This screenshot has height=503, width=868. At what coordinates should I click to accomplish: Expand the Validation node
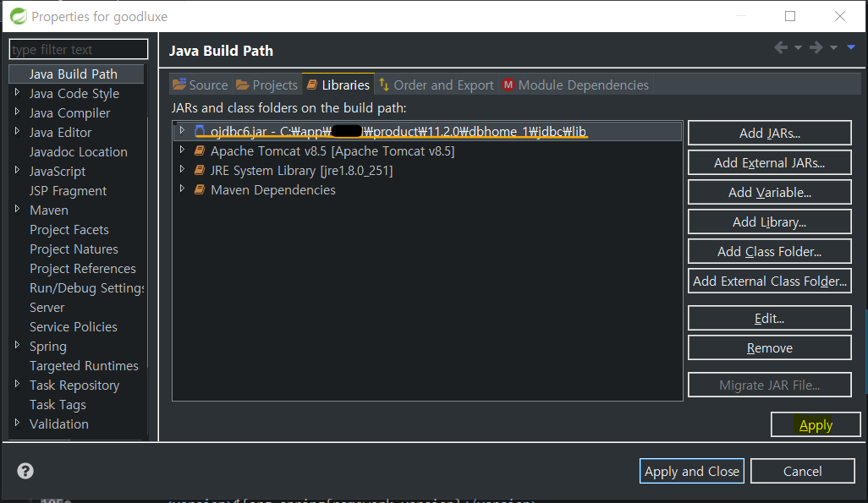17,423
